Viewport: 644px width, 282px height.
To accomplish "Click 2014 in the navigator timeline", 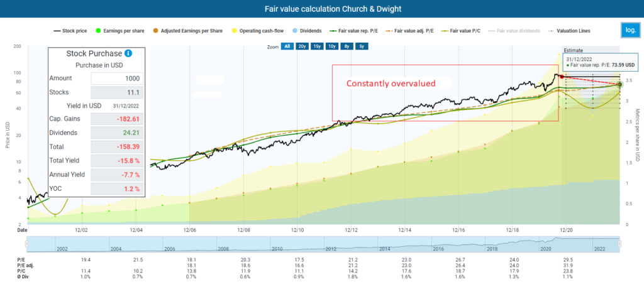I will [385, 249].
